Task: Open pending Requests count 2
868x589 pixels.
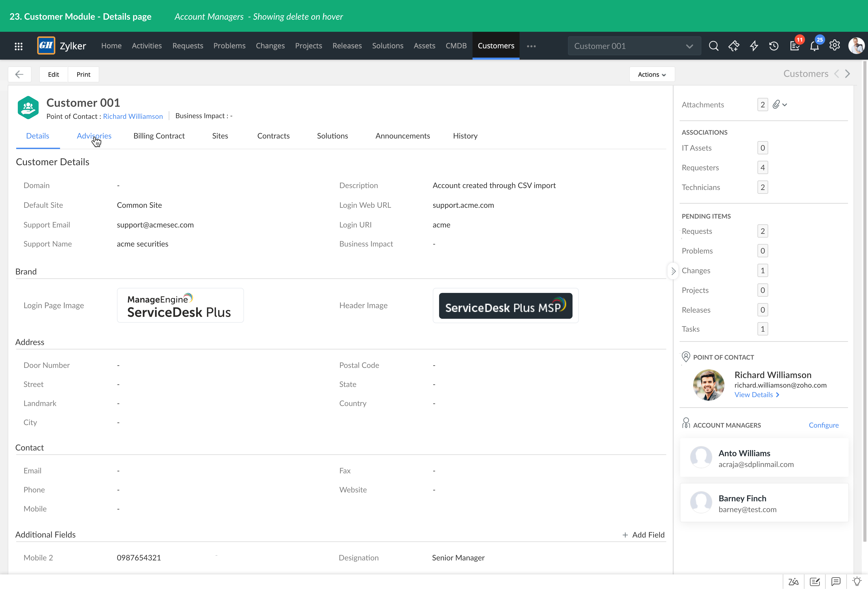Action: (763, 231)
